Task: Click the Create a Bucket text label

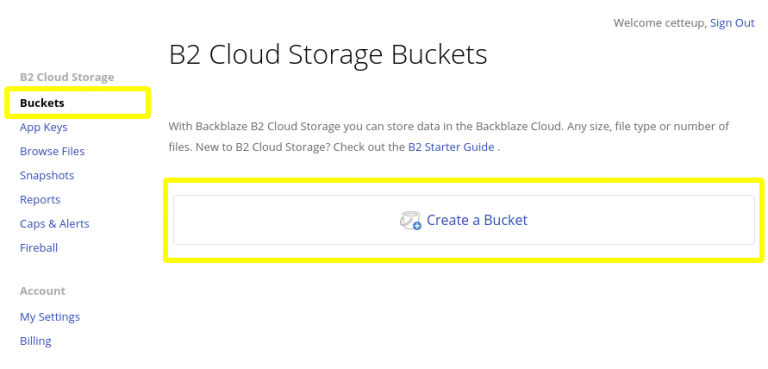Action: pyautogui.click(x=477, y=220)
